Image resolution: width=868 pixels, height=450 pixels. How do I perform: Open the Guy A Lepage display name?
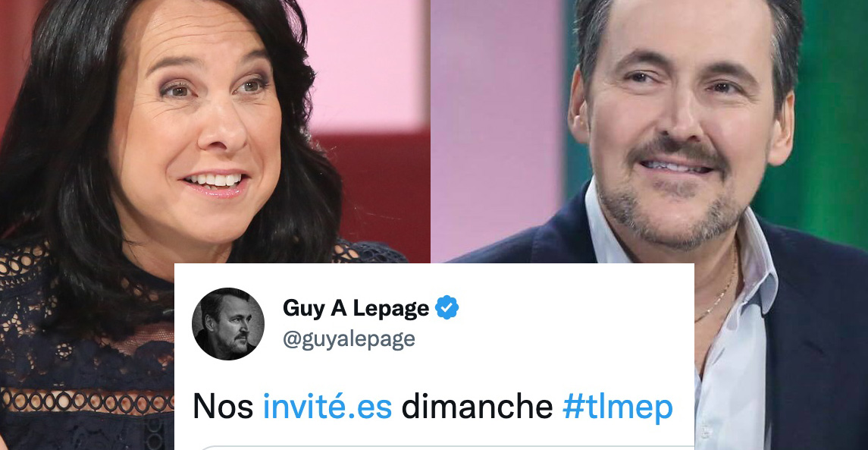(x=356, y=308)
